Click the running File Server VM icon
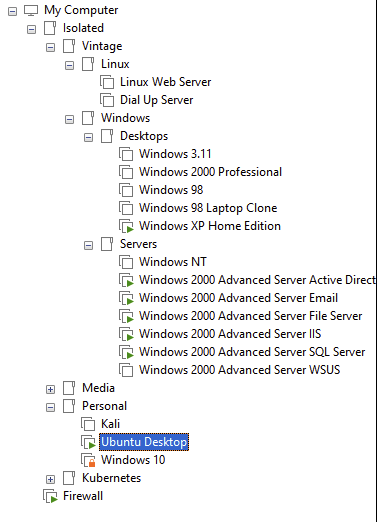 pos(126,316)
